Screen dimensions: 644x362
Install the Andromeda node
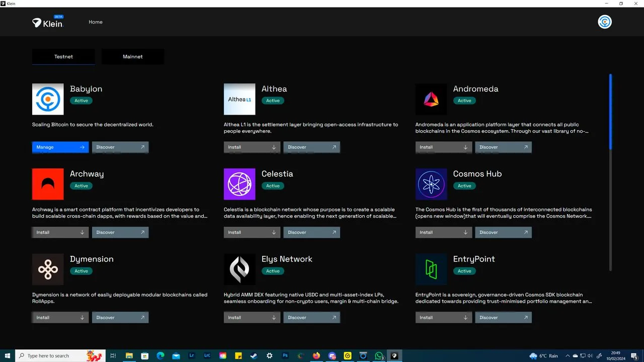pos(444,147)
